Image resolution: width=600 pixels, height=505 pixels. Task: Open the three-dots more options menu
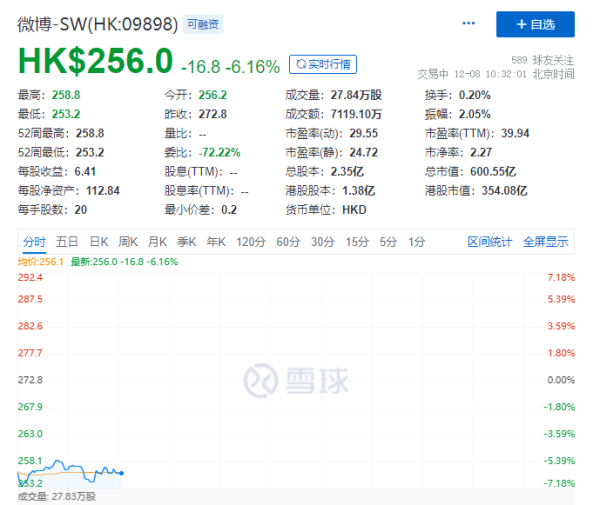tap(468, 23)
